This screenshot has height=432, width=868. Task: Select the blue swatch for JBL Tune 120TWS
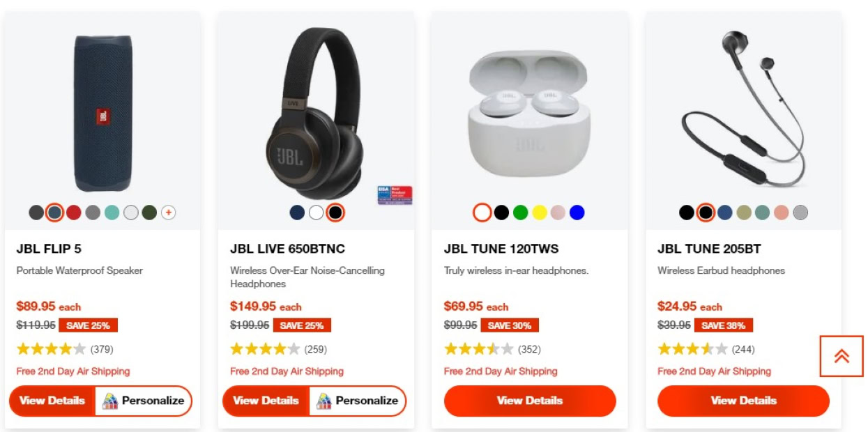click(x=577, y=213)
